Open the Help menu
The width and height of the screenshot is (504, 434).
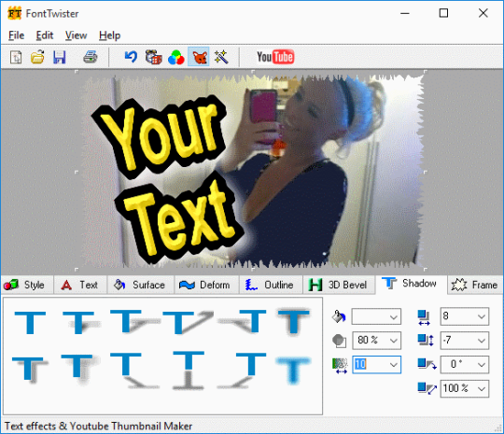109,35
